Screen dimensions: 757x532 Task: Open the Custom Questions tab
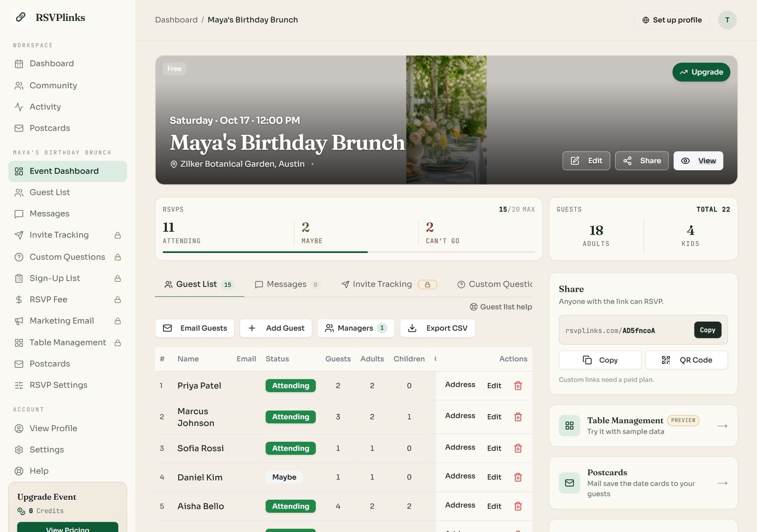(x=495, y=284)
